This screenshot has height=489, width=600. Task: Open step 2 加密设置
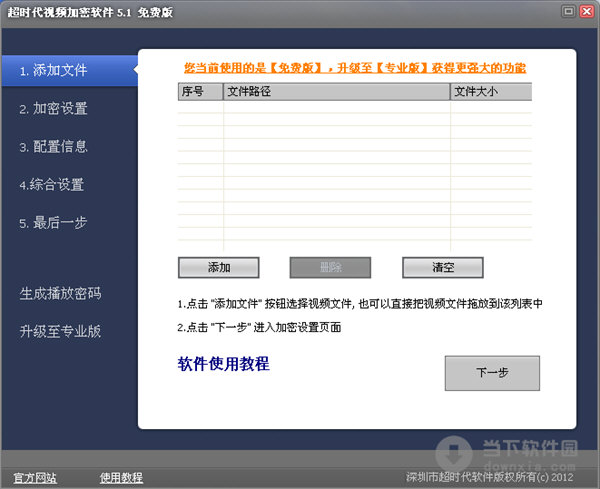pyautogui.click(x=54, y=109)
